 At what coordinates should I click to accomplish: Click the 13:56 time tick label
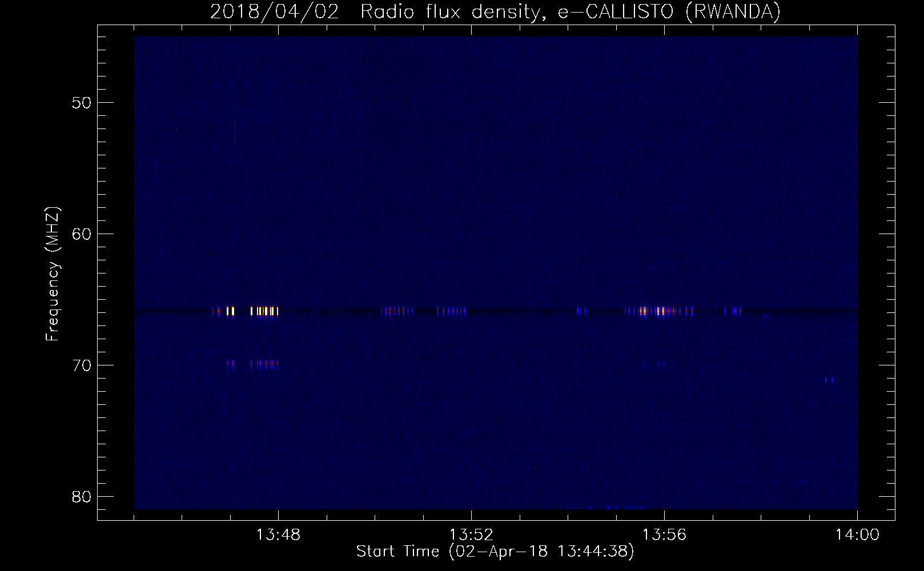coord(664,535)
